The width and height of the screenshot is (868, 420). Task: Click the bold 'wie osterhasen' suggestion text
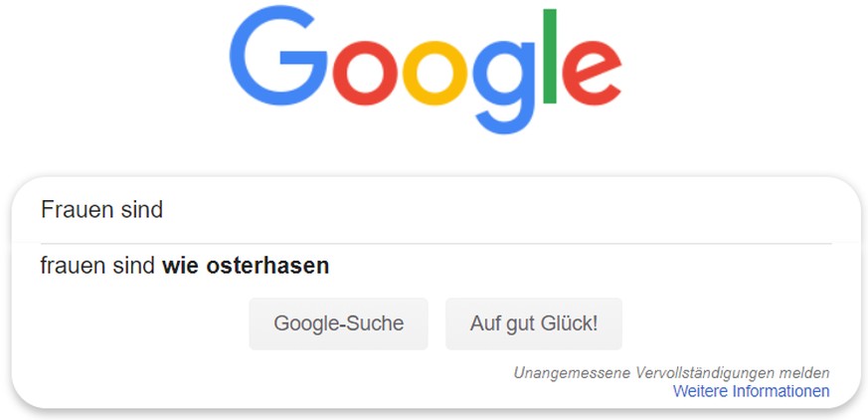(246, 266)
